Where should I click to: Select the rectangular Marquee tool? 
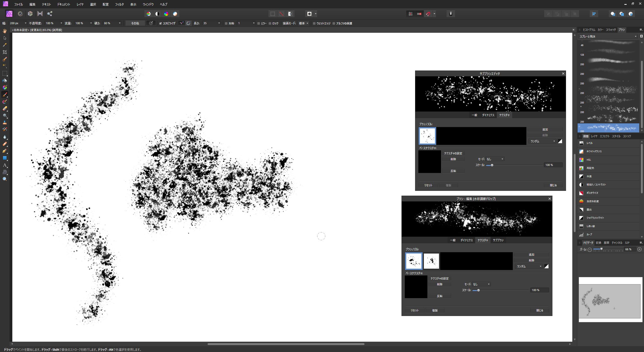pyautogui.click(x=5, y=74)
